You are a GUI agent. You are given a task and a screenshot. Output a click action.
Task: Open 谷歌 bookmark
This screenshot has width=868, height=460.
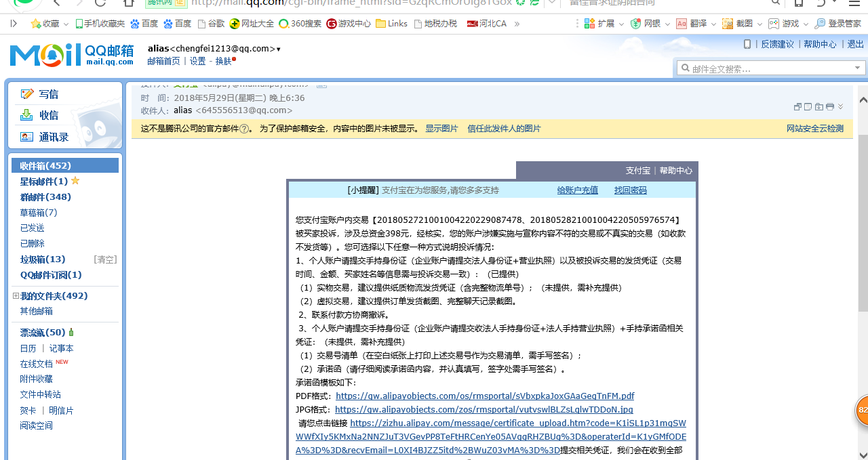tap(211, 24)
